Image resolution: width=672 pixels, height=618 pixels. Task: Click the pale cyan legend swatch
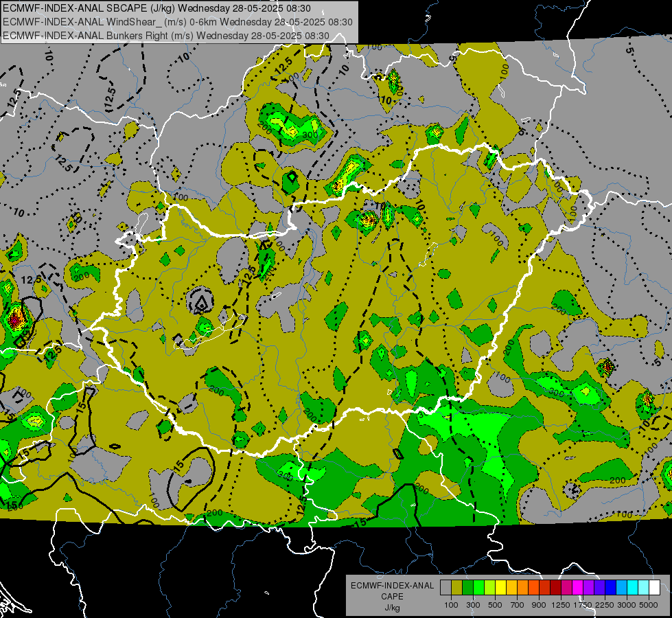click(644, 587)
